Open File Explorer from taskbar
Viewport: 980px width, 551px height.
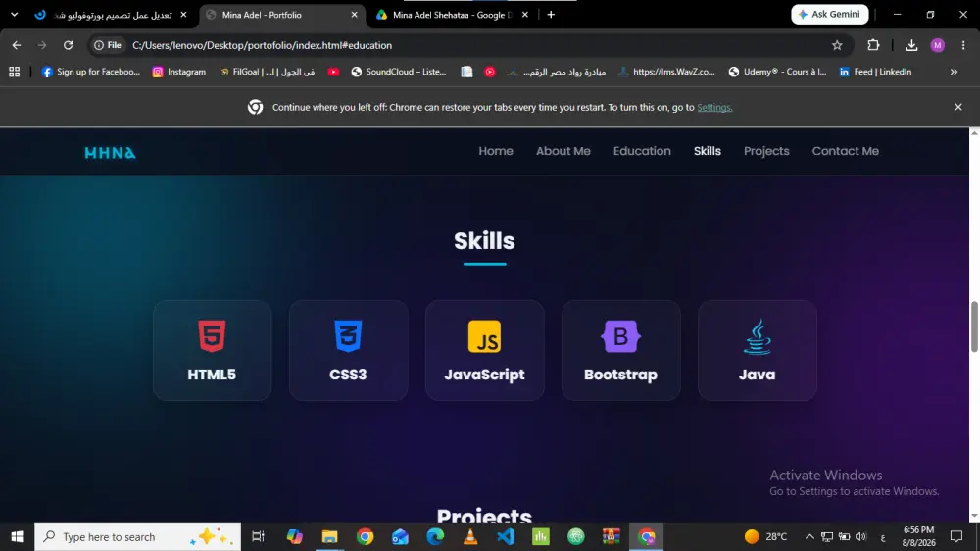(329, 536)
